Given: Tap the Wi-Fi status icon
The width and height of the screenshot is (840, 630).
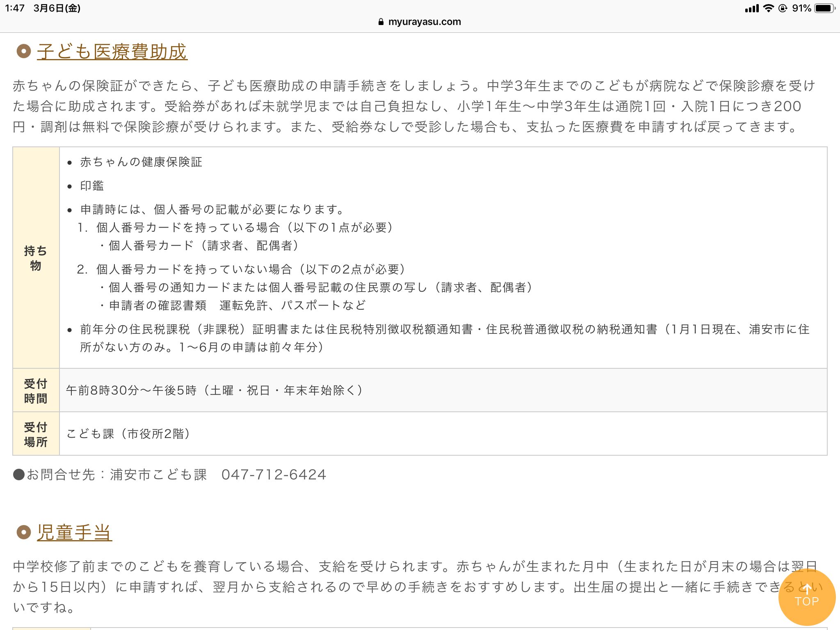Looking at the screenshot, I should click(x=768, y=8).
